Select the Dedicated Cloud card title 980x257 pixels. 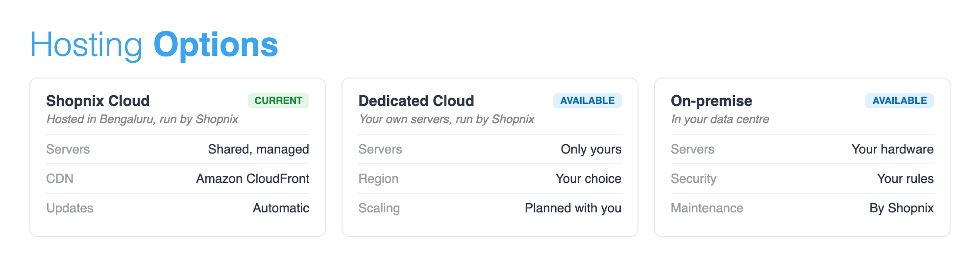coord(416,101)
